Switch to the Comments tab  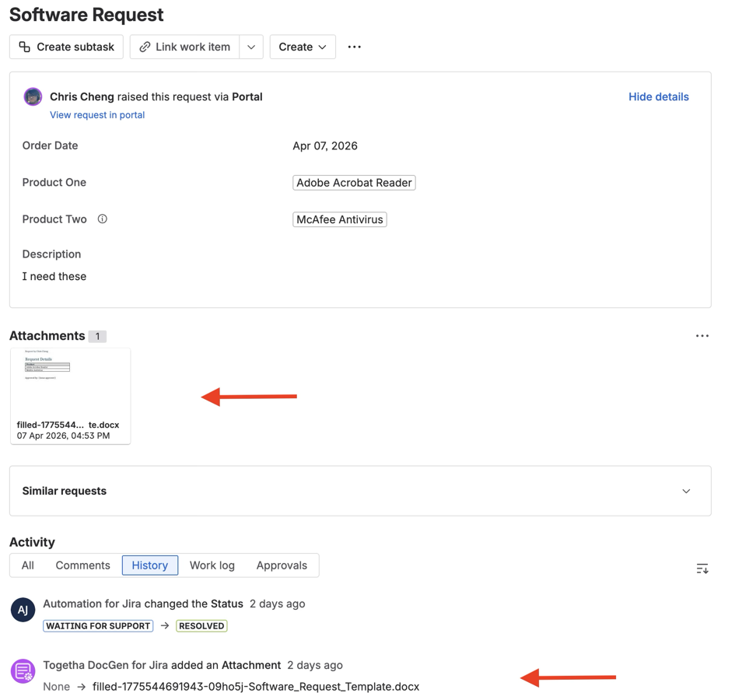(x=82, y=565)
